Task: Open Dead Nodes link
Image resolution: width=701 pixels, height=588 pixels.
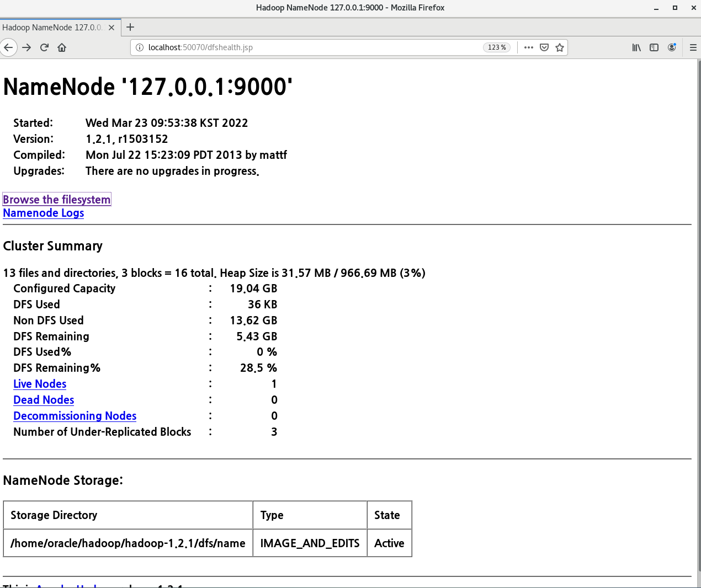Action: (x=44, y=400)
